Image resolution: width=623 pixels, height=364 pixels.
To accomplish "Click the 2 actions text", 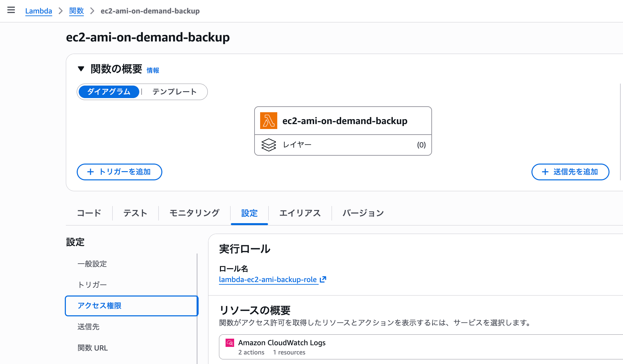I will click(251, 352).
